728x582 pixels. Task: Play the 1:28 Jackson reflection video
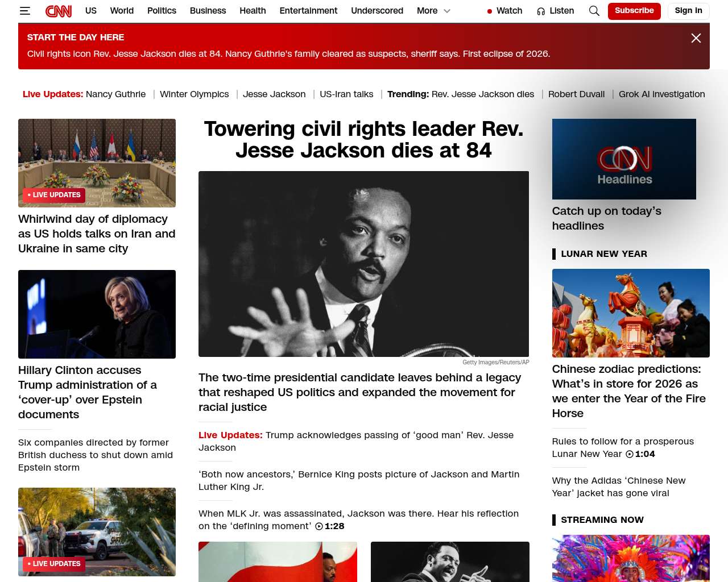click(x=319, y=526)
